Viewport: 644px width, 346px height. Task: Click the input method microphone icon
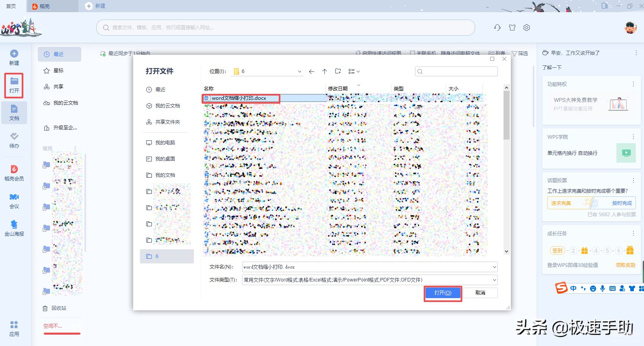click(x=603, y=288)
